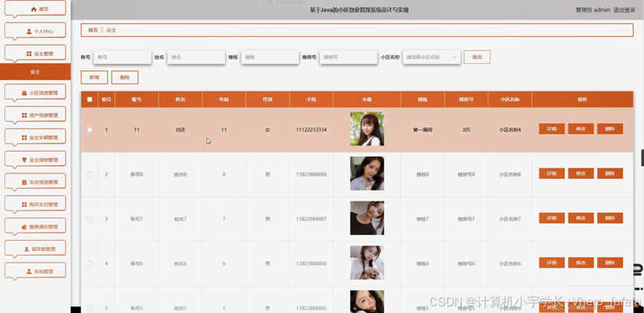
Task: Click the avatar photo in 账号8 row
Action: 367,173
